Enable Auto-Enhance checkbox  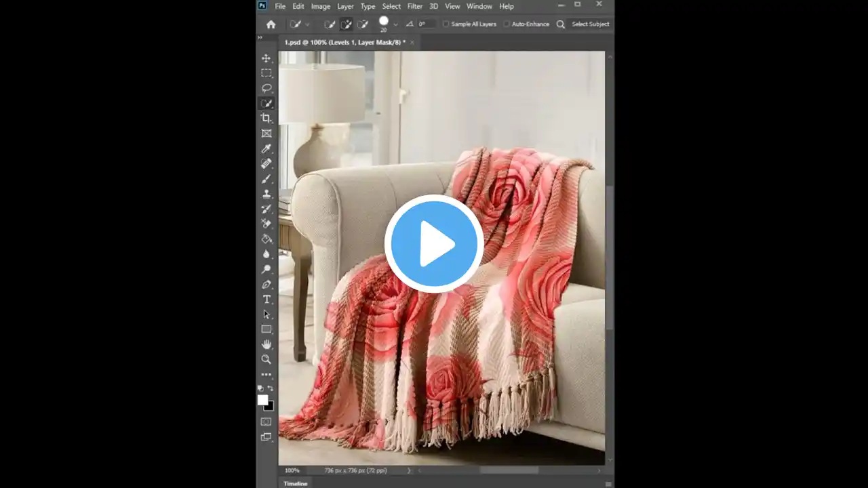(x=507, y=24)
